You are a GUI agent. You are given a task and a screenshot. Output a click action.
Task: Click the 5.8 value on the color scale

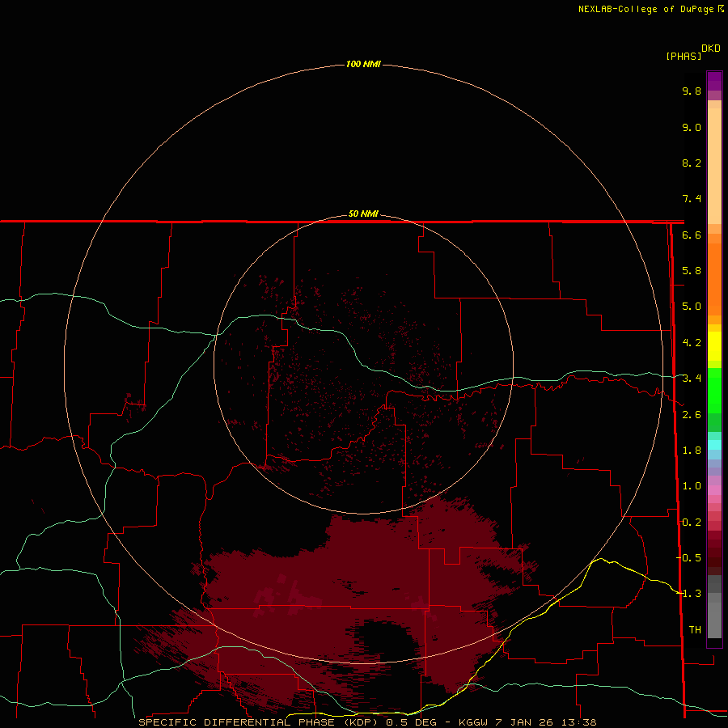(692, 271)
